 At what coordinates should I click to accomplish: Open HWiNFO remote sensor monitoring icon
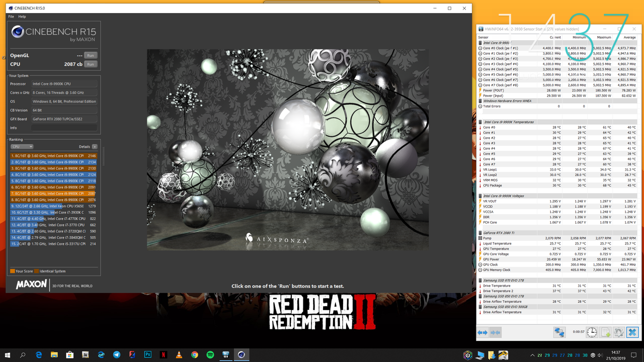[x=559, y=332]
